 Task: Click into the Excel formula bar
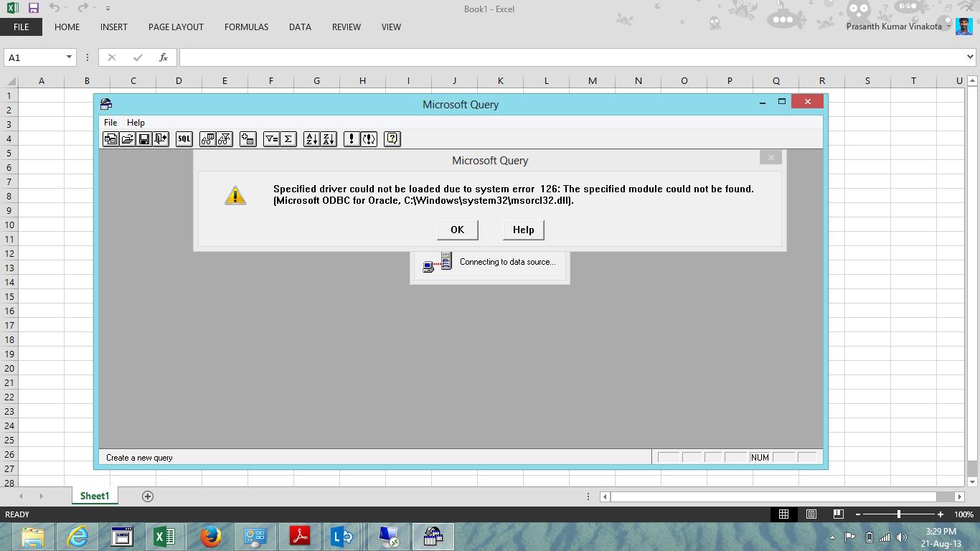(x=572, y=57)
